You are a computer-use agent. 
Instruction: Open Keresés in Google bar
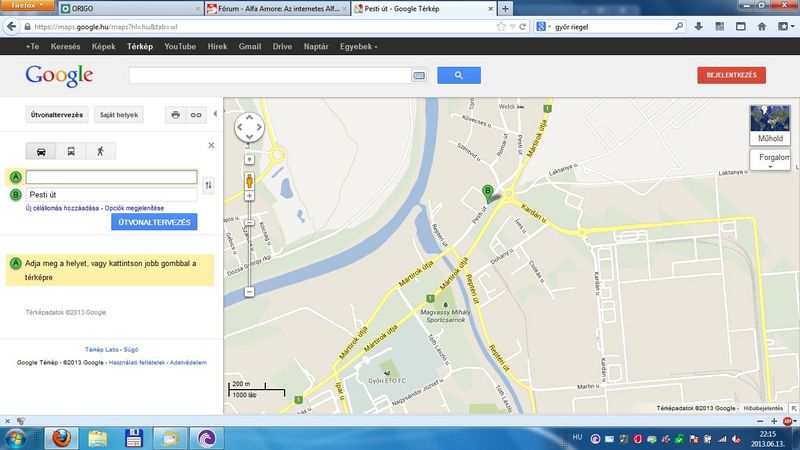pos(65,46)
